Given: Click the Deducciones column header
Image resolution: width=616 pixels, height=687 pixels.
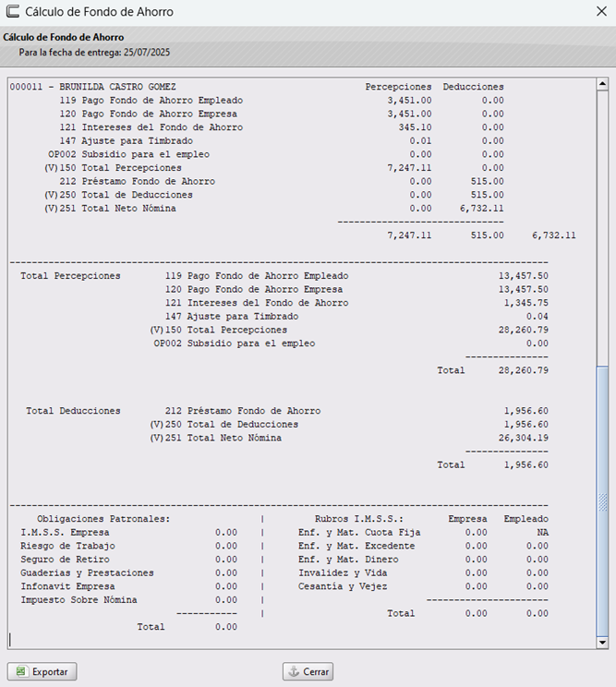Looking at the screenshot, I should [473, 87].
